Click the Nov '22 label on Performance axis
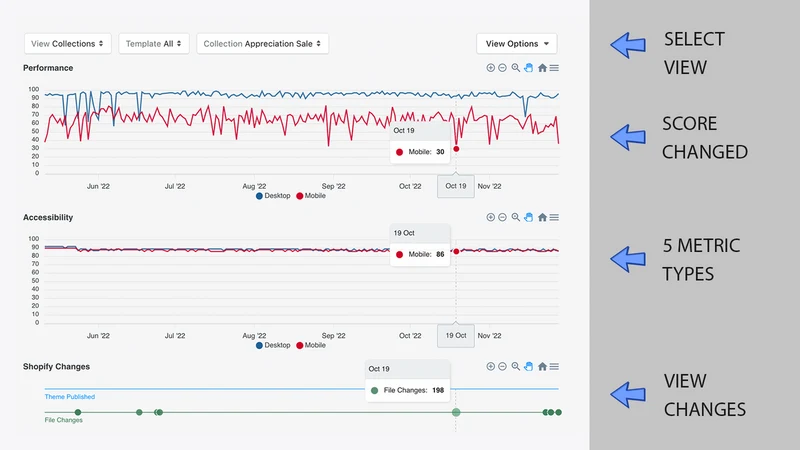This screenshot has width=800, height=450. pos(489,186)
